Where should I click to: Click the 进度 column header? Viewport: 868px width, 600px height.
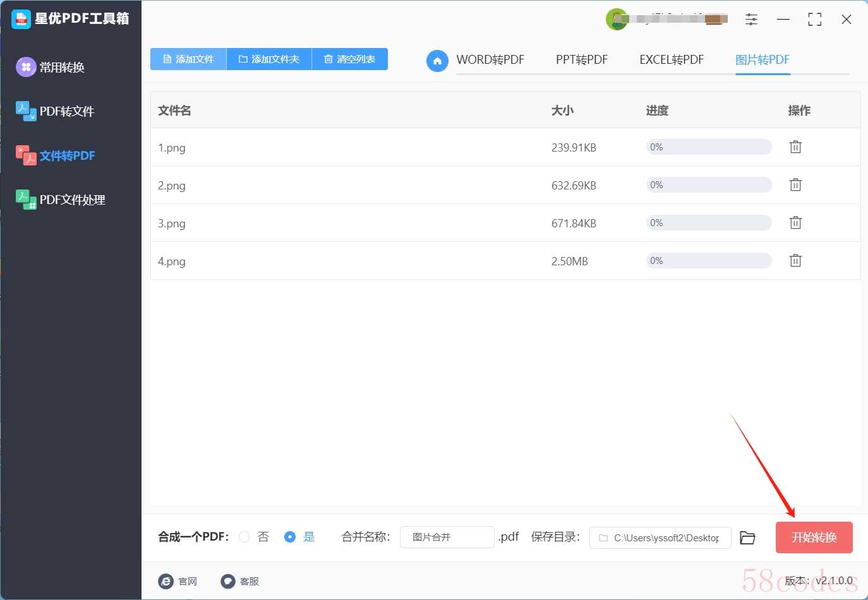pyautogui.click(x=657, y=111)
